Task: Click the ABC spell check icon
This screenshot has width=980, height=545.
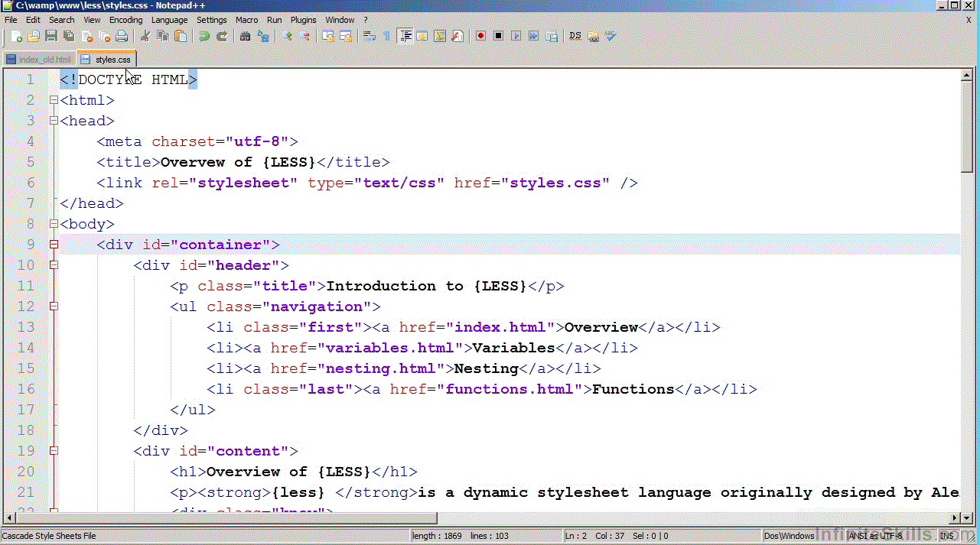Action: tap(610, 36)
